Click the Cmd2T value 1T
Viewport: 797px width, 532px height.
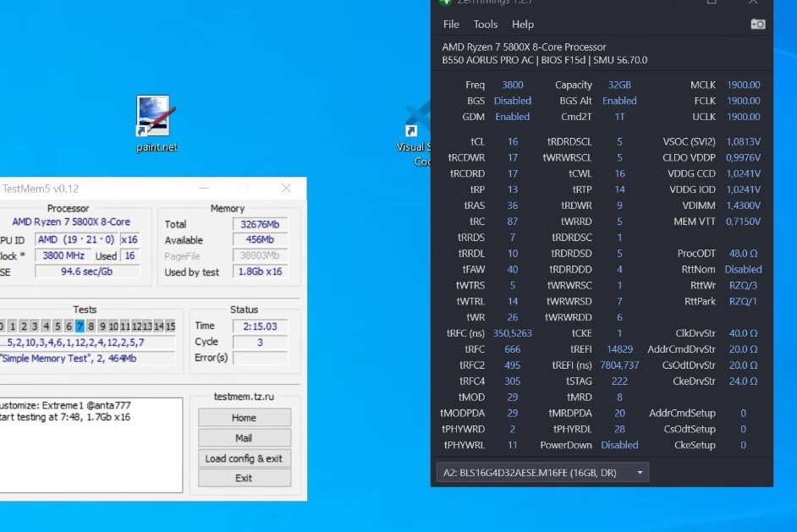coord(619,117)
